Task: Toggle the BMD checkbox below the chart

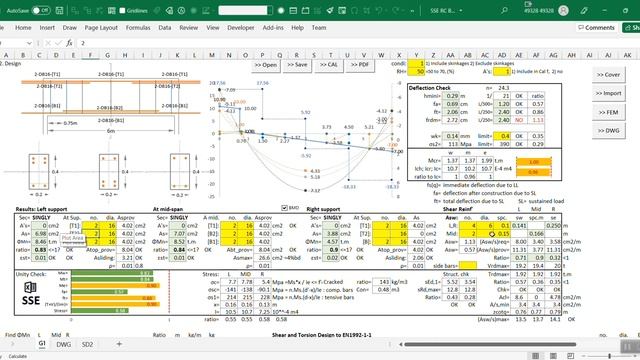Action: (284, 208)
